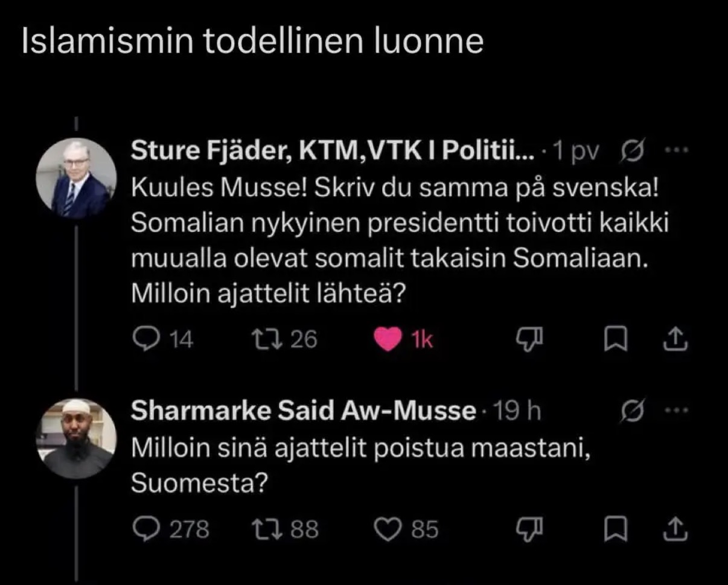728x585 pixels.
Task: Open more options menu for Sharmarke's reply
Action: pyautogui.click(x=674, y=411)
